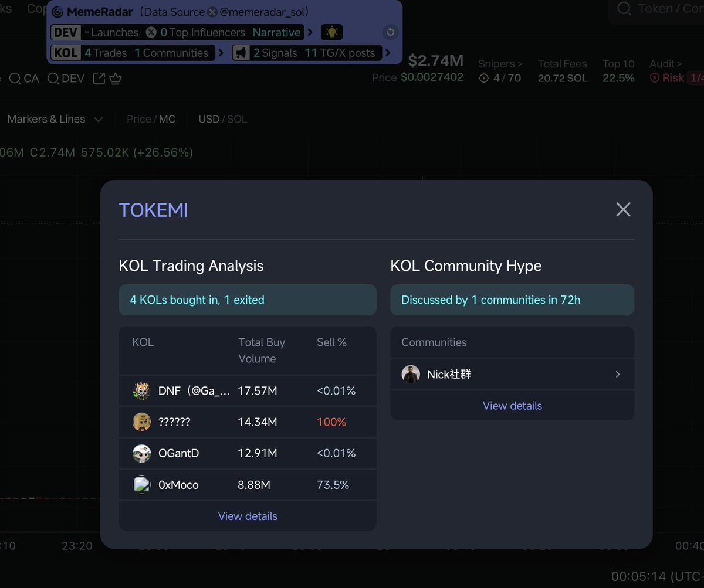Click the '4 KOLs bought in, 1 exited' banner

coord(248,300)
